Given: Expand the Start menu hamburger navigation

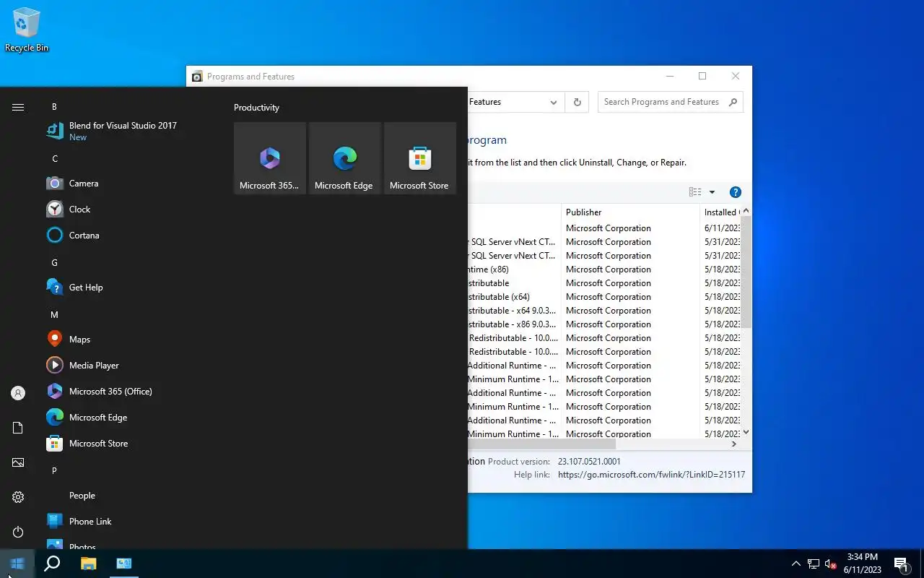Looking at the screenshot, I should (18, 107).
